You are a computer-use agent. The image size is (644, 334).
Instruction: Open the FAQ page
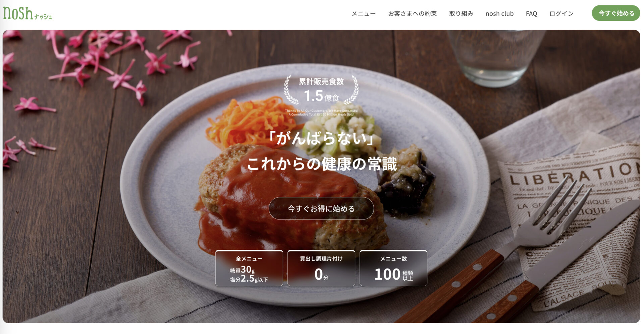tap(531, 13)
